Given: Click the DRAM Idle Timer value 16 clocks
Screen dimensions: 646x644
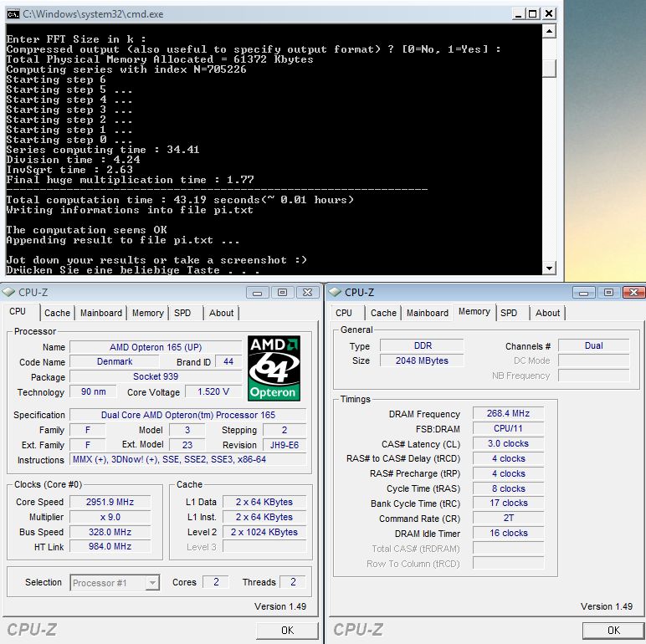Looking at the screenshot, I should tap(508, 533).
